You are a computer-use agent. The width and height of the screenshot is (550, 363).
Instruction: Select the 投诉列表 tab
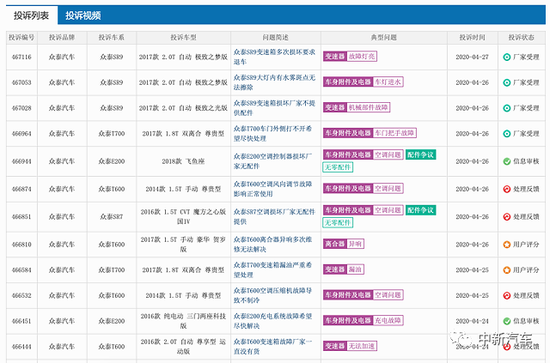[x=31, y=15]
